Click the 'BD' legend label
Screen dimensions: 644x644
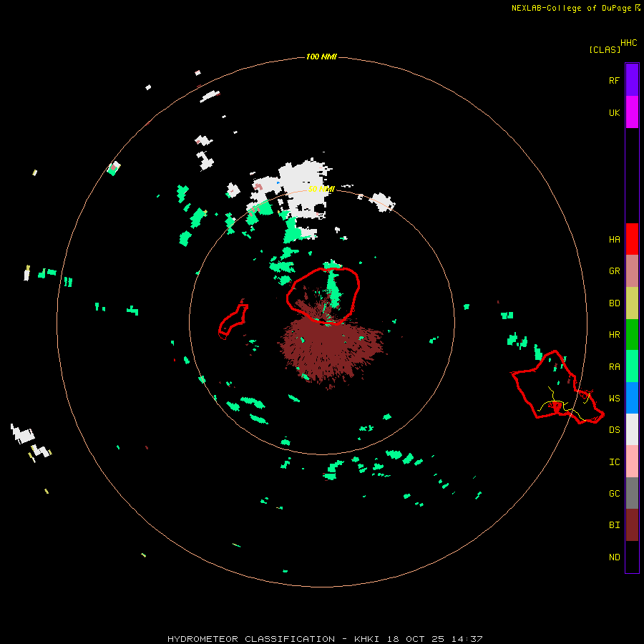point(614,303)
